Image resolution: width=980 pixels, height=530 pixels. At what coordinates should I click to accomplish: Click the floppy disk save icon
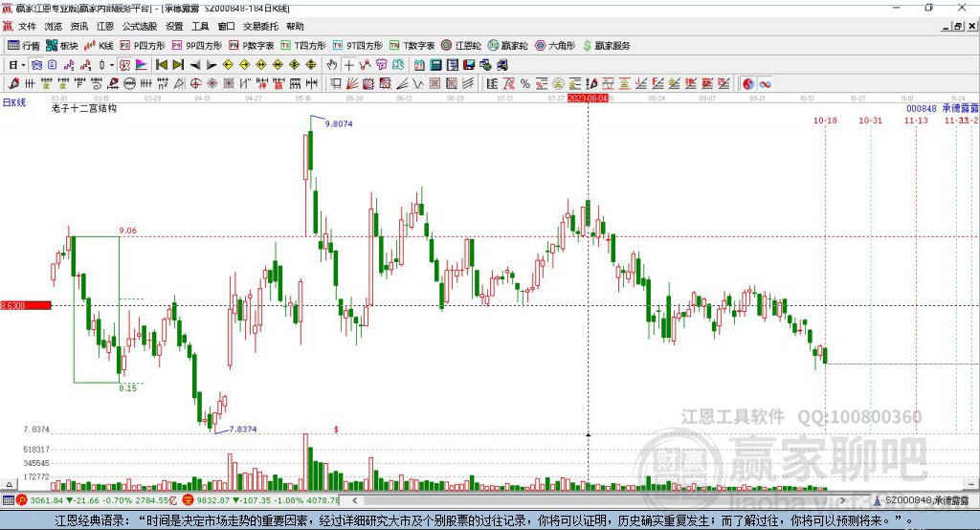469,65
